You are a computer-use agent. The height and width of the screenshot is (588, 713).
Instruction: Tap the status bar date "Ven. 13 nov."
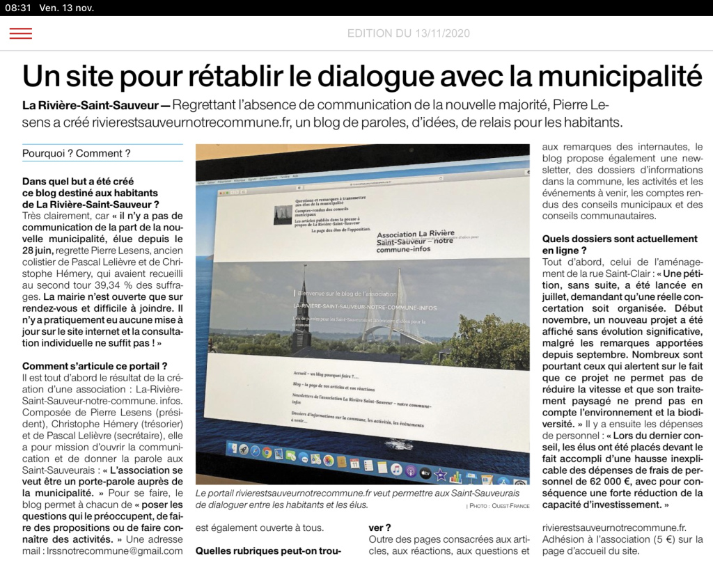pos(67,8)
